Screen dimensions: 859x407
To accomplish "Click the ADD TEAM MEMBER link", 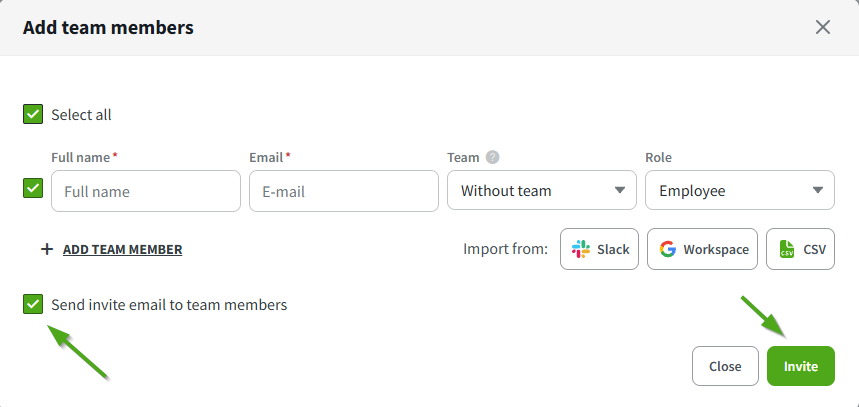I will (122, 249).
